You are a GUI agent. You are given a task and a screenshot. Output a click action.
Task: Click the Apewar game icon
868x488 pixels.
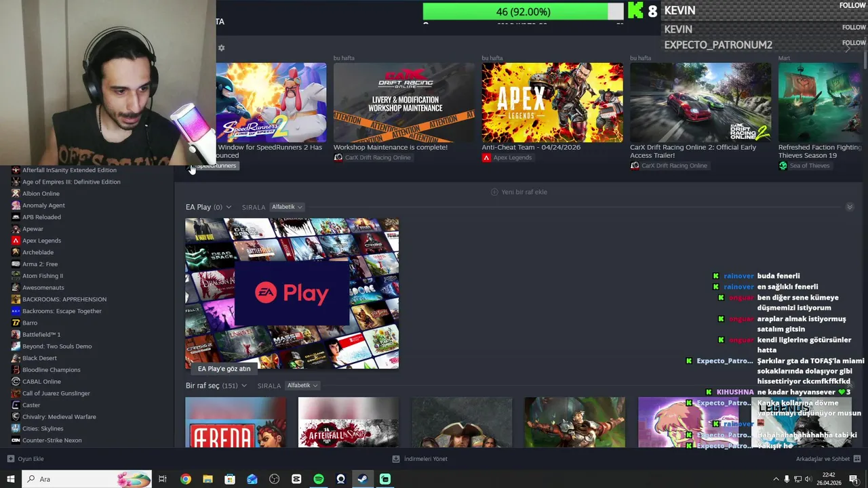pos(16,228)
